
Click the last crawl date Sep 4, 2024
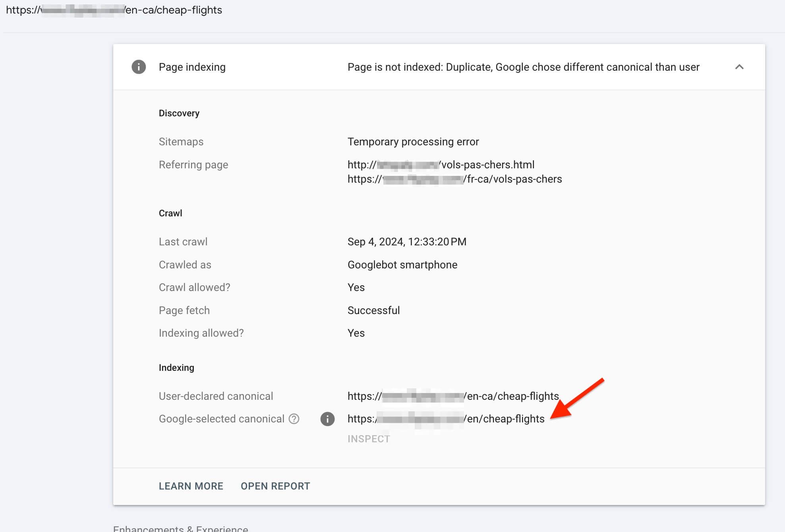(x=407, y=242)
